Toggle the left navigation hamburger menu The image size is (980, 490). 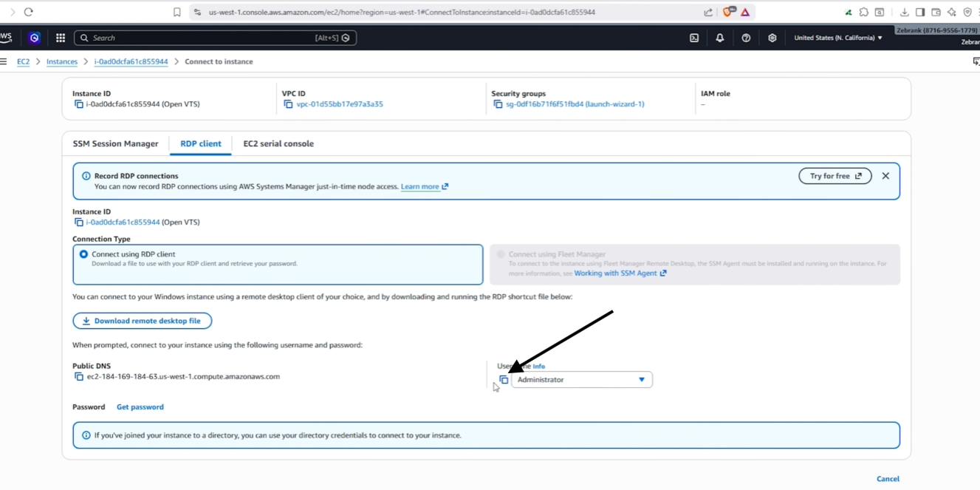pyautogui.click(x=4, y=61)
